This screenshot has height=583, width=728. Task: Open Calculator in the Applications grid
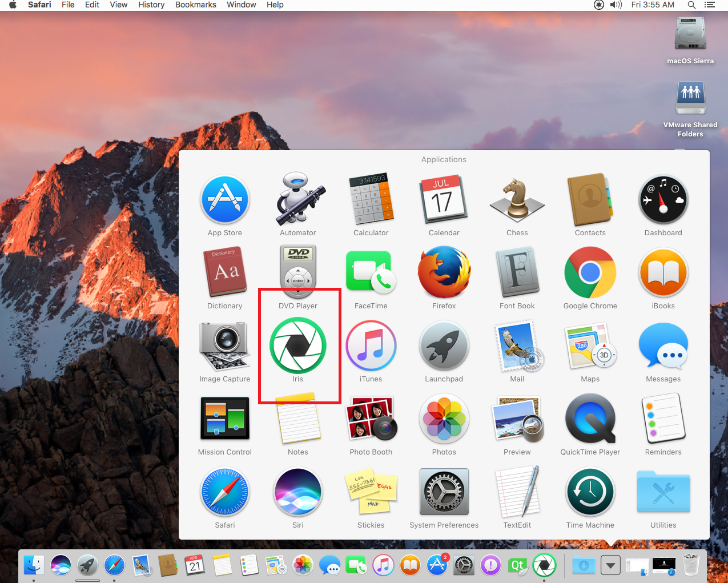pyautogui.click(x=371, y=199)
